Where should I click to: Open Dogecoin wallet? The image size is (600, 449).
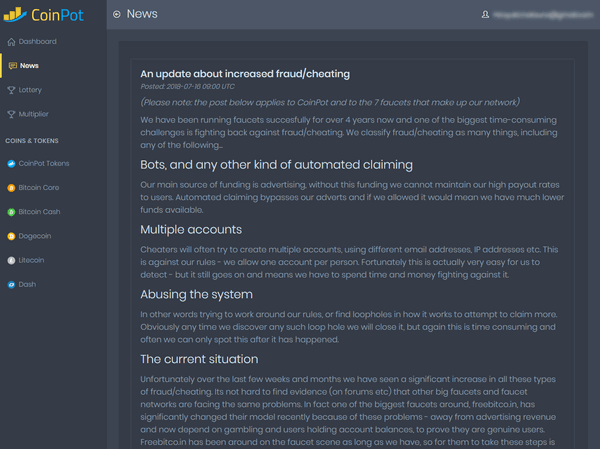(x=53, y=236)
